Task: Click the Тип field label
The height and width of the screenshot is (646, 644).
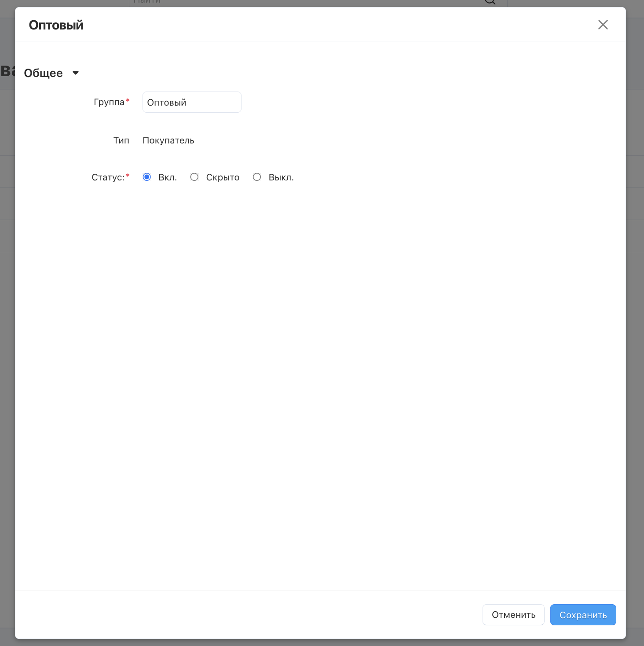Action: click(x=121, y=140)
